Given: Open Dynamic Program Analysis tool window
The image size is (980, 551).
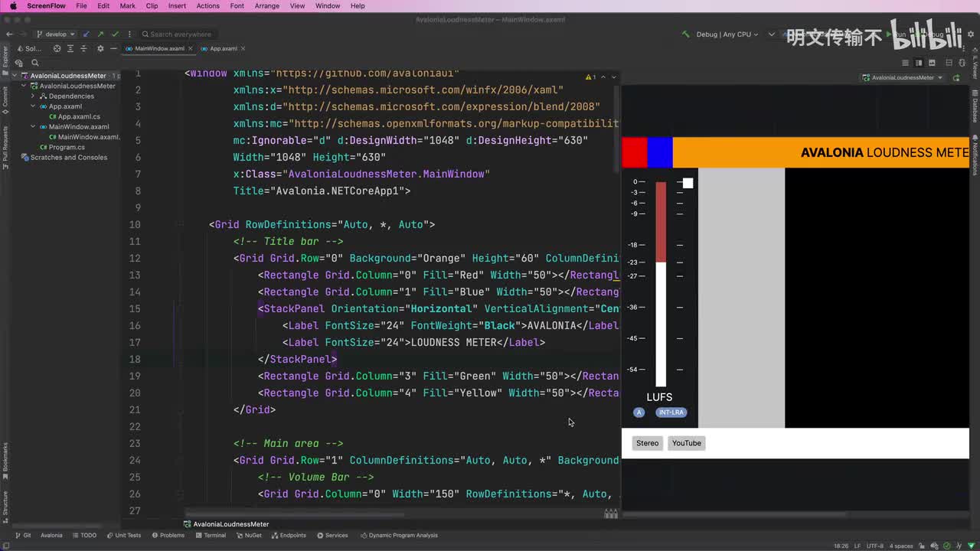Looking at the screenshot, I should 399,535.
